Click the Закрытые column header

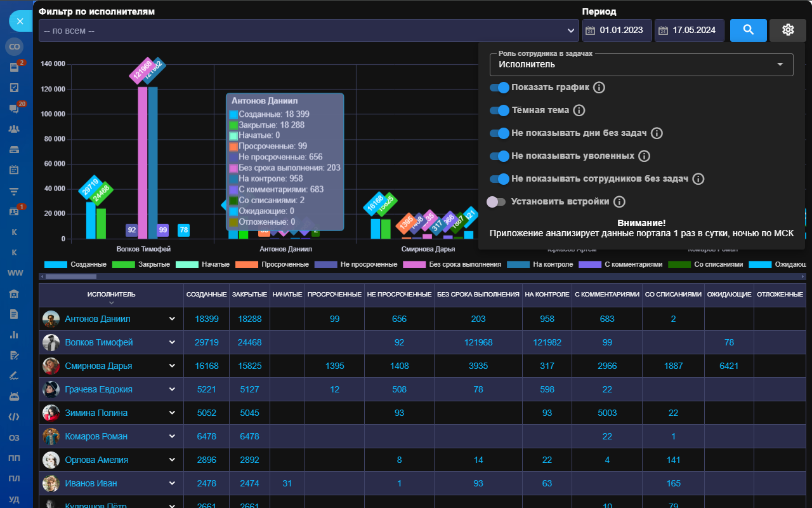[249, 295]
